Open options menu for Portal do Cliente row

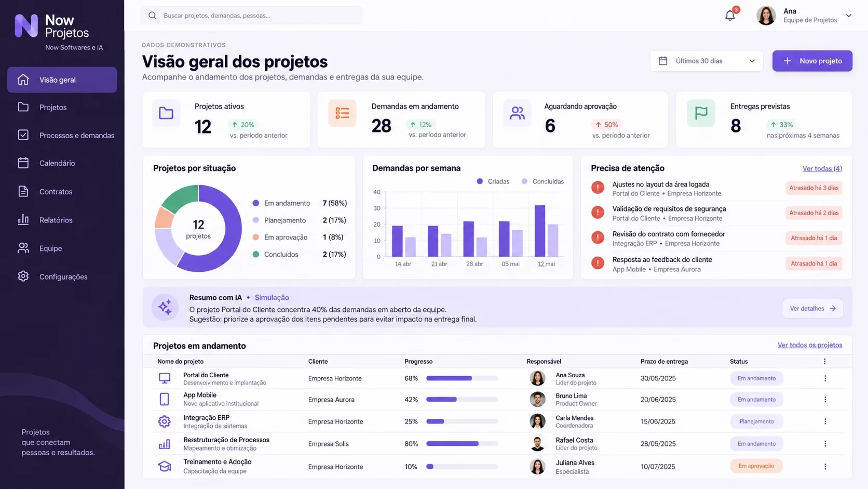click(825, 378)
